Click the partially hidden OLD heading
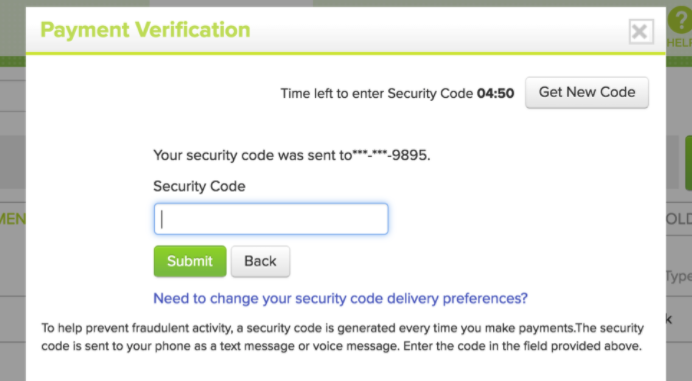 click(678, 219)
